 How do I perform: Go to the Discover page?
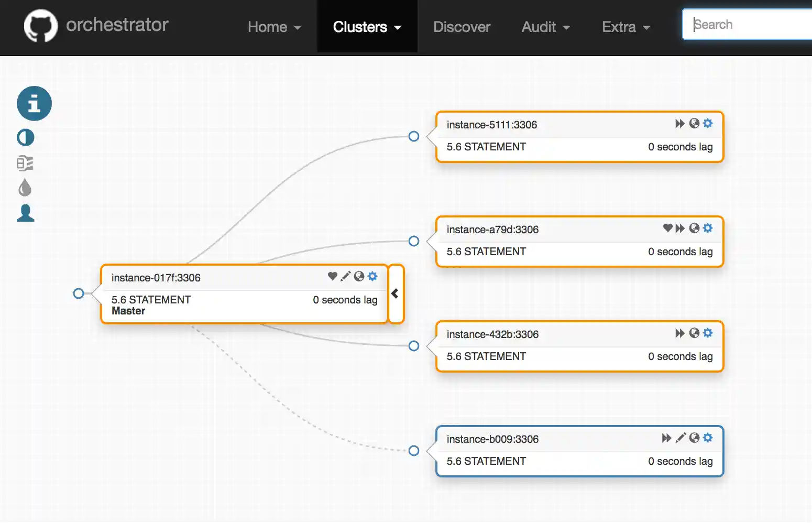point(462,27)
